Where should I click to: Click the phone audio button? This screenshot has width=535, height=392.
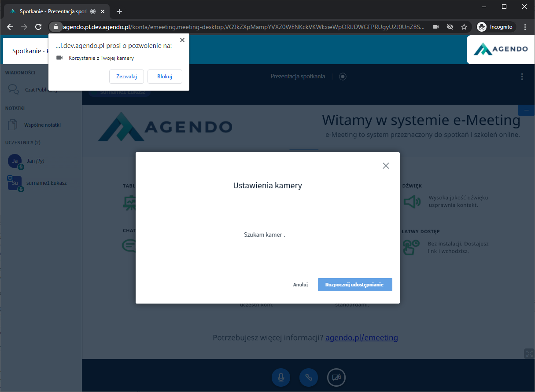(x=309, y=377)
